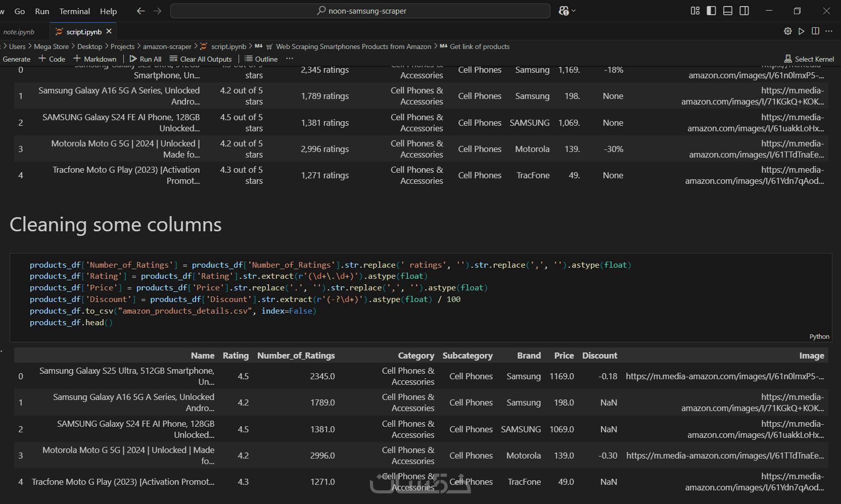Toggle the secondary side bar
841x504 pixels.
pos(744,11)
